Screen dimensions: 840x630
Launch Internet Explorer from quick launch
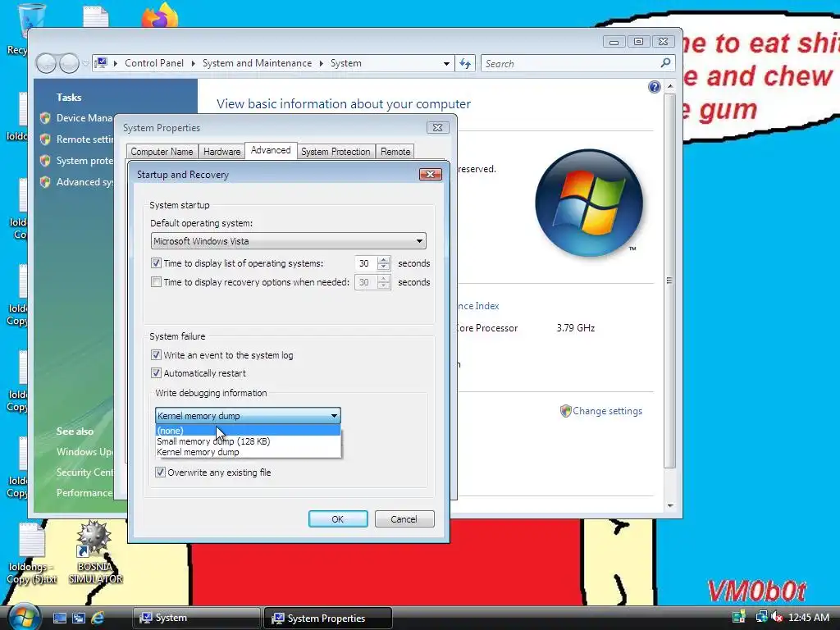click(98, 619)
